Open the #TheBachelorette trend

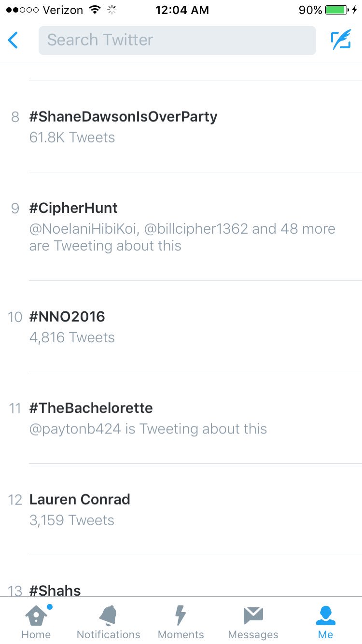point(91,408)
